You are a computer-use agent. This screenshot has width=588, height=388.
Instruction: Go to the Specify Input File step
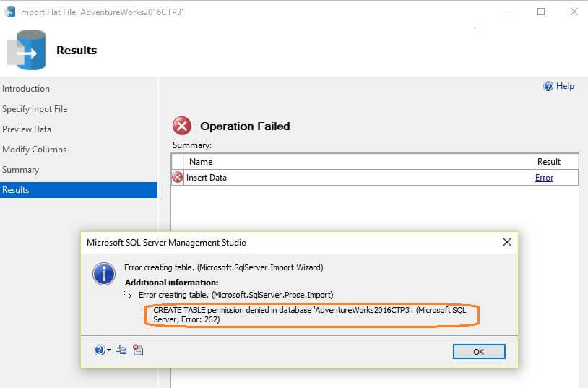35,109
